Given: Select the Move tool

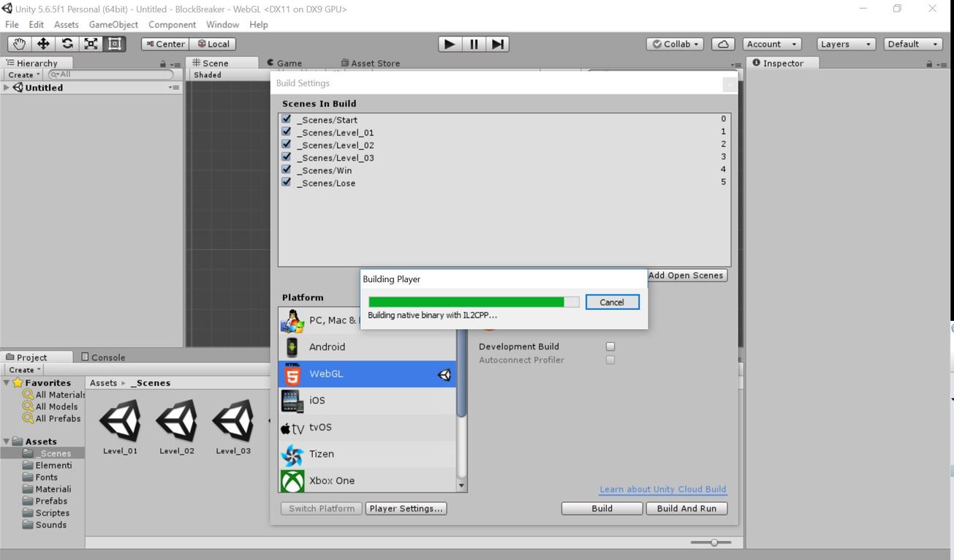Looking at the screenshot, I should click(42, 44).
